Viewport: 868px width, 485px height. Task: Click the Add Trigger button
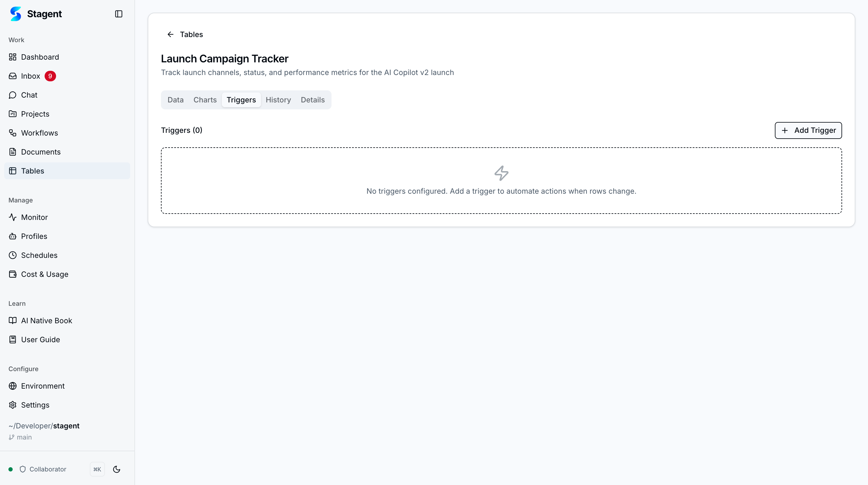tap(808, 130)
